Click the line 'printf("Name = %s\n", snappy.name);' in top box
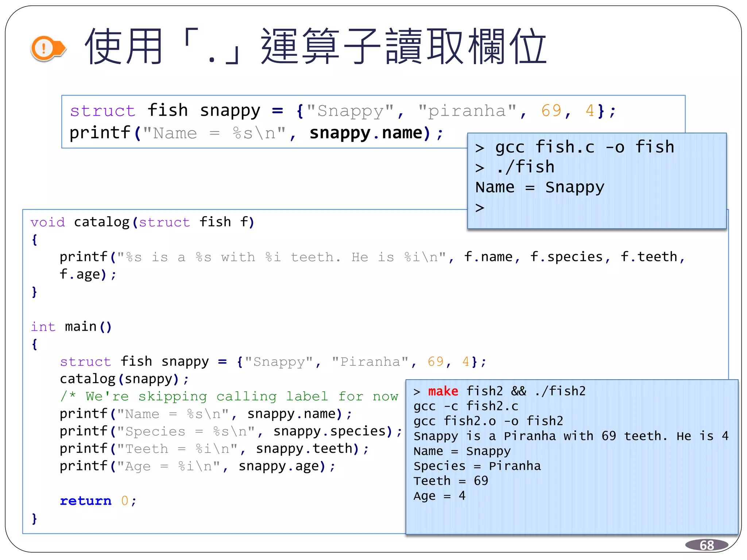The width and height of the screenshot is (747, 560). pos(256,133)
